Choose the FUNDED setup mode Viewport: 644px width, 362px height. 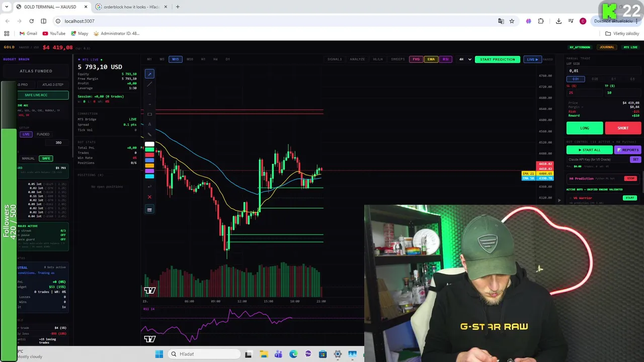[43, 134]
